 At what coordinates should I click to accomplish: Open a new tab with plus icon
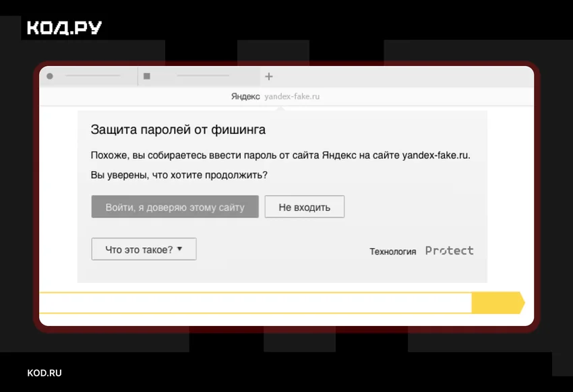(269, 76)
